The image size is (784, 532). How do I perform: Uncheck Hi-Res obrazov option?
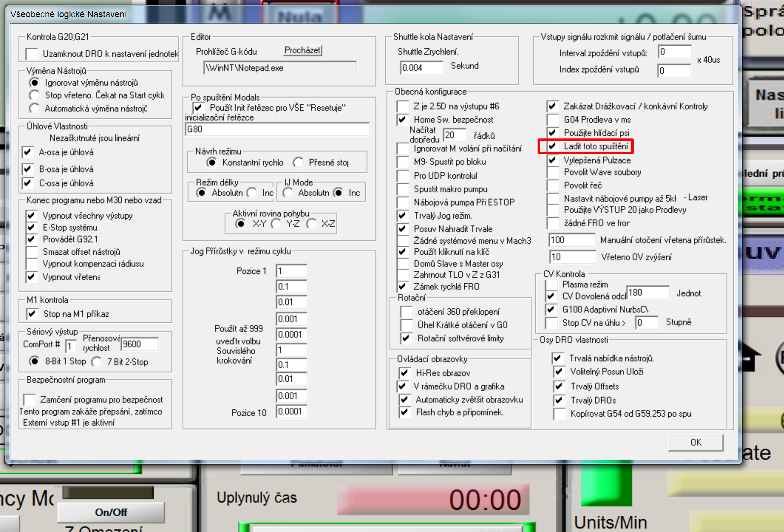tap(405, 373)
